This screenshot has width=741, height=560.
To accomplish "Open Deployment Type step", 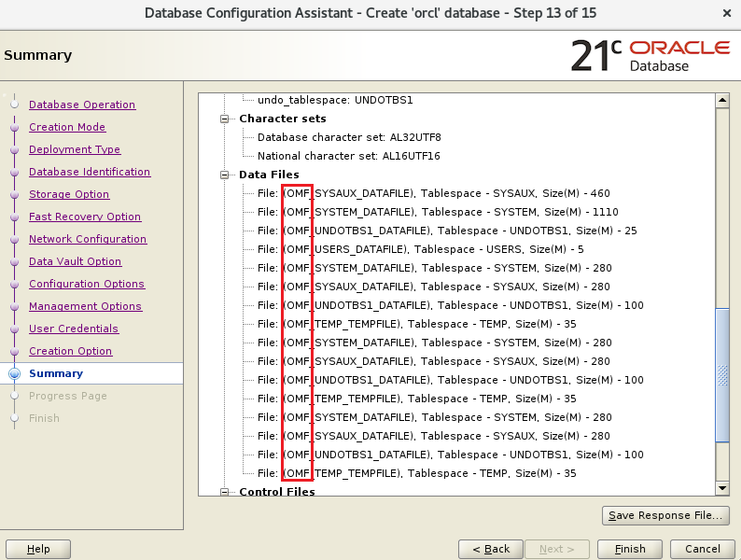I will pyautogui.click(x=75, y=149).
